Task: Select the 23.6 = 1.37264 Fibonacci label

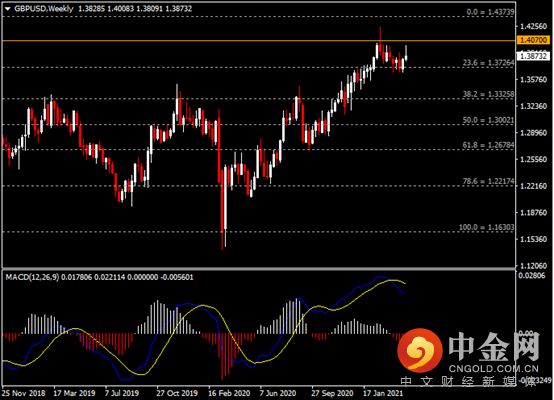Action: tap(488, 63)
